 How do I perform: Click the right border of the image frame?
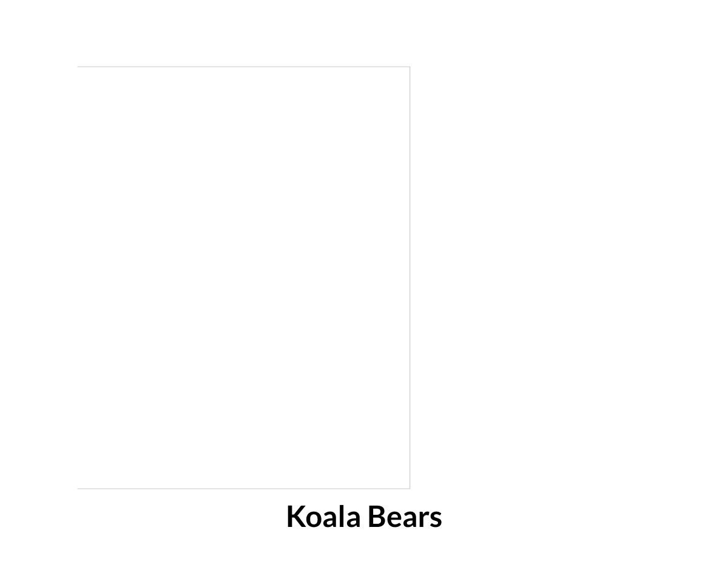pos(410,277)
